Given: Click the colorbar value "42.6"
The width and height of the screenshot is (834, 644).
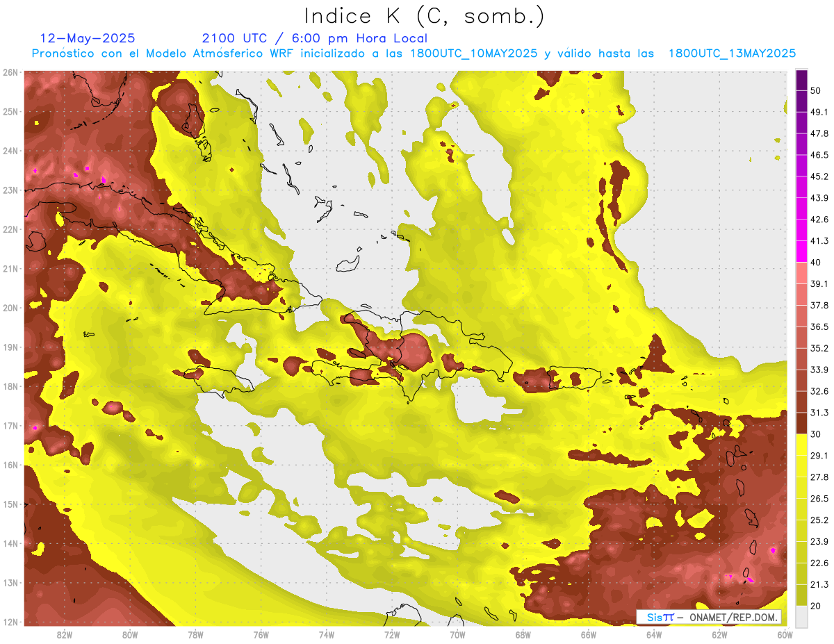Looking at the screenshot, I should click(819, 220).
